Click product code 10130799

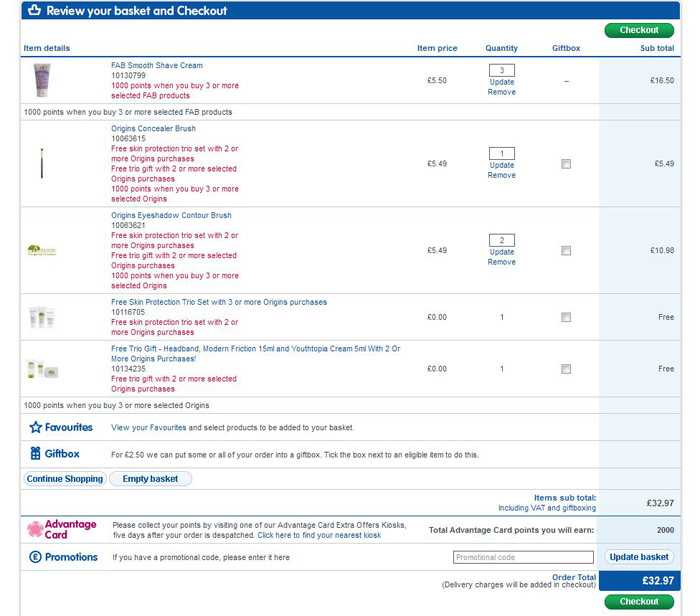click(128, 75)
